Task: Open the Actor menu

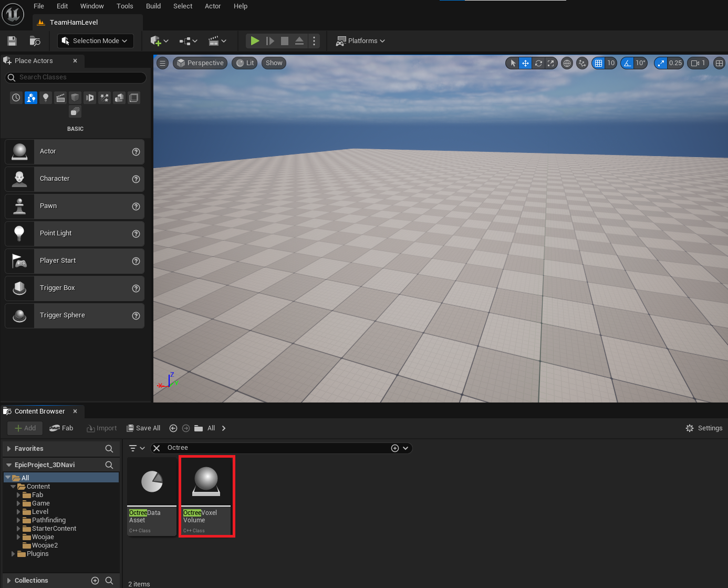Action: tap(213, 6)
